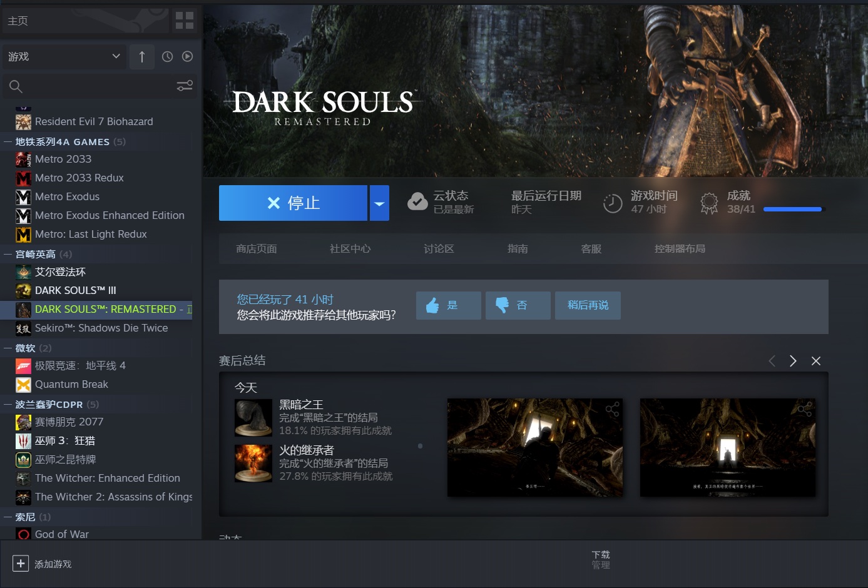Viewport: 868px width, 588px height.
Task: Open the 讨论区 tab
Action: tap(439, 249)
